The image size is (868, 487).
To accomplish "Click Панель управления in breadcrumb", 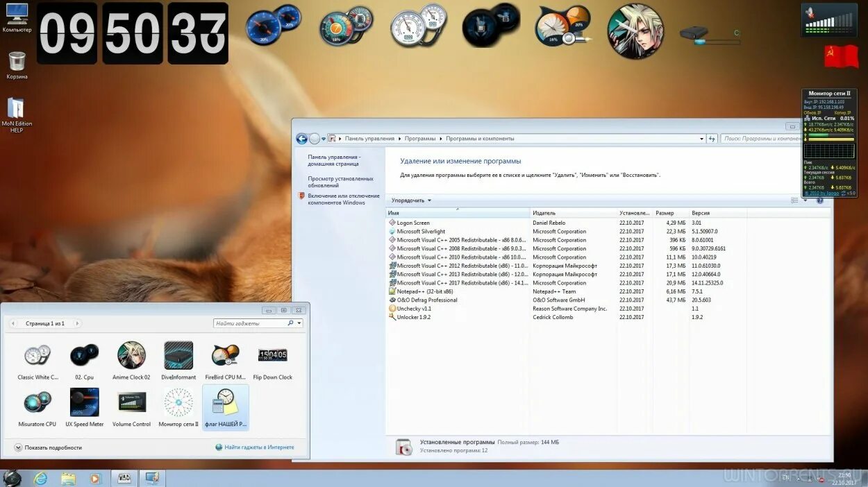I will click(x=369, y=139).
